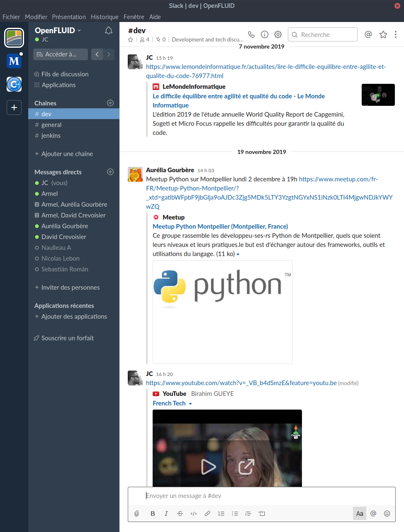Toggle the numbered list in the composer
Viewport: 404px width, 532px height.
(221, 513)
